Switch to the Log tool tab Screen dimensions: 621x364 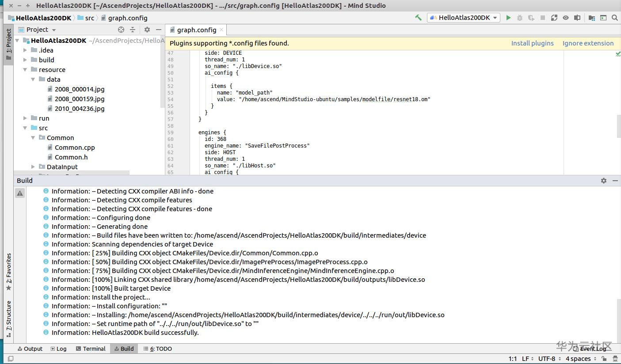59,349
